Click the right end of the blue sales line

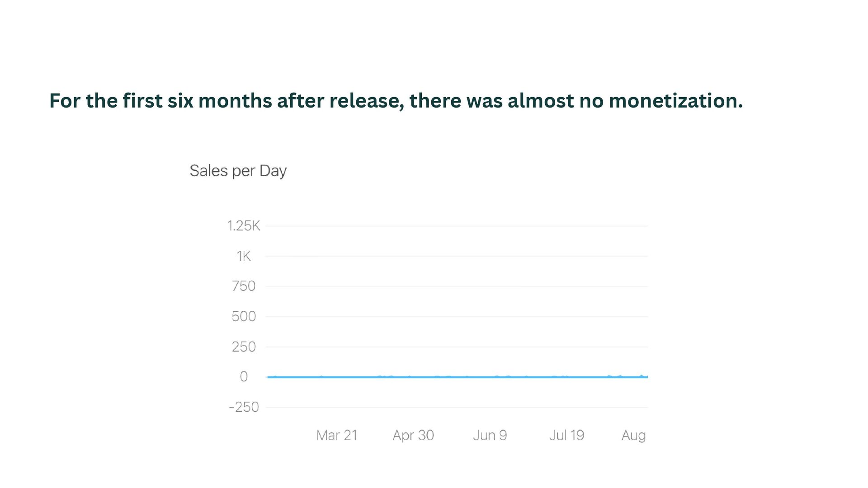point(646,377)
